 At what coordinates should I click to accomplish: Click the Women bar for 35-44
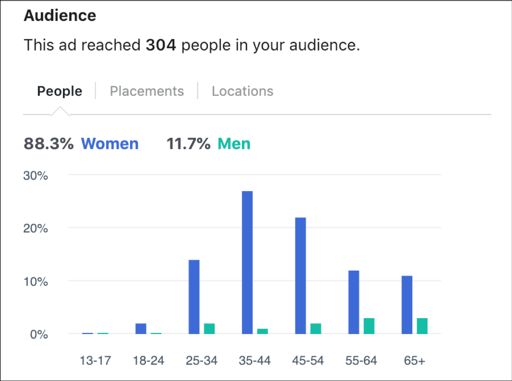pyautogui.click(x=247, y=262)
